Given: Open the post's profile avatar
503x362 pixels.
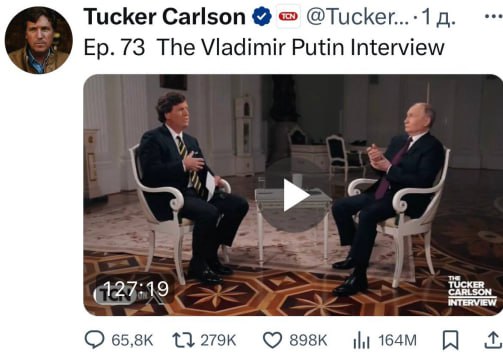Looking at the screenshot, I should point(39,40).
